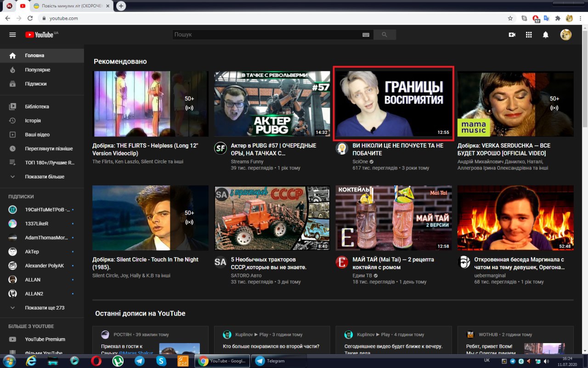Open Ваші відео in the sidebar
This screenshot has height=368, width=588.
42,135
